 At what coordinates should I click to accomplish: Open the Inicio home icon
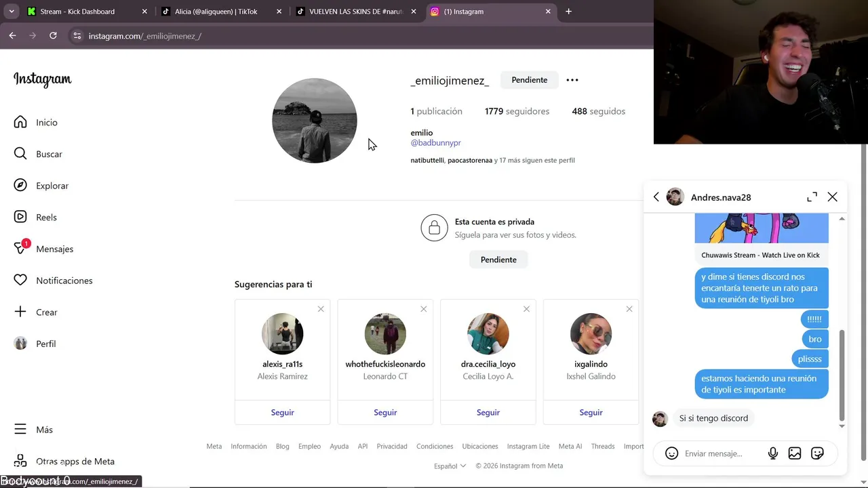pos(20,122)
